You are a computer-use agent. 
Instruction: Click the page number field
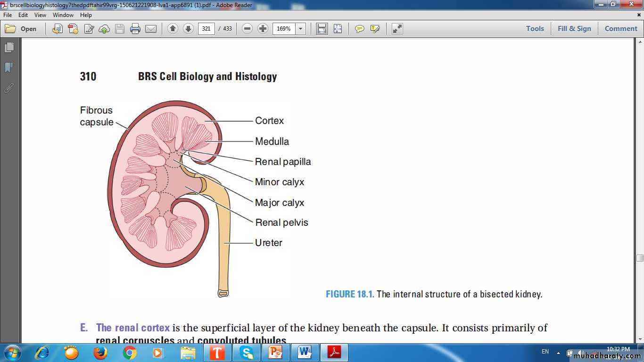pos(206,29)
